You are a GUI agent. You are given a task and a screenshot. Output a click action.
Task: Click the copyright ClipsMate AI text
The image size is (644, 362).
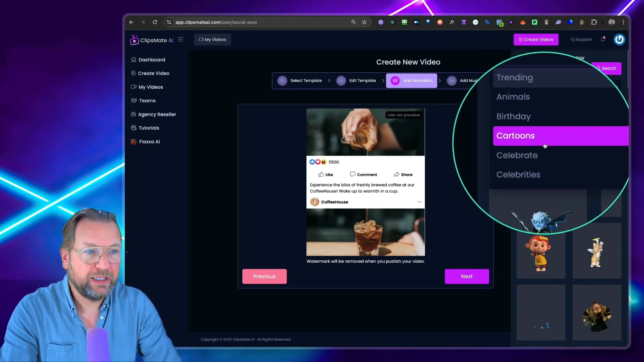246,339
